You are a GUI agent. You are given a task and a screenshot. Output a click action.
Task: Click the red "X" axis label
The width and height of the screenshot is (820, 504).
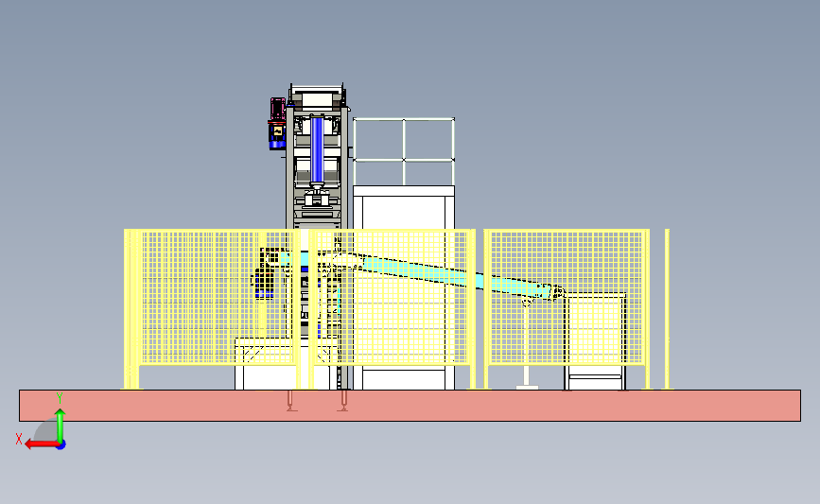[x=19, y=439]
